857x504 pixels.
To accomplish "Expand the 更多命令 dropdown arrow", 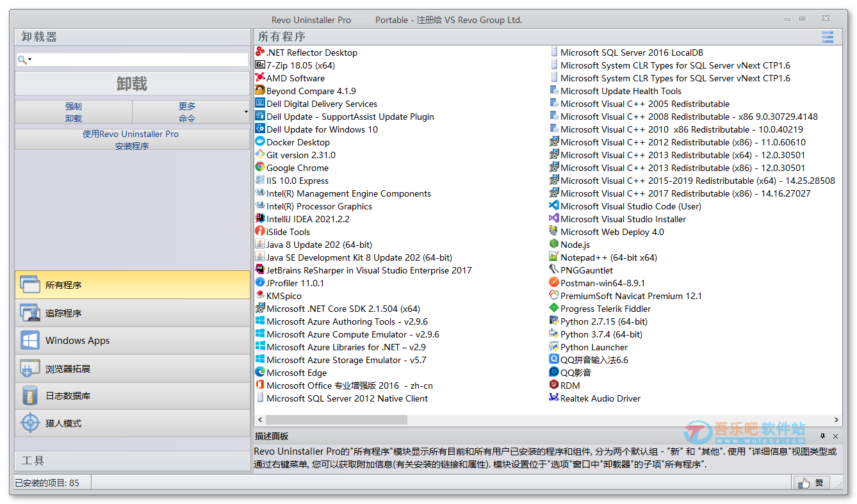I will [x=246, y=112].
